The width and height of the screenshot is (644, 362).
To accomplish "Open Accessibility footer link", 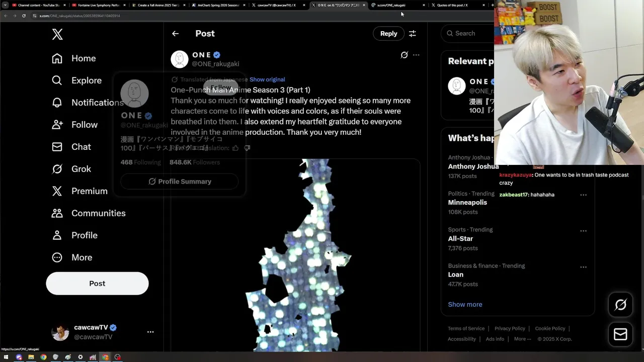I will (462, 339).
